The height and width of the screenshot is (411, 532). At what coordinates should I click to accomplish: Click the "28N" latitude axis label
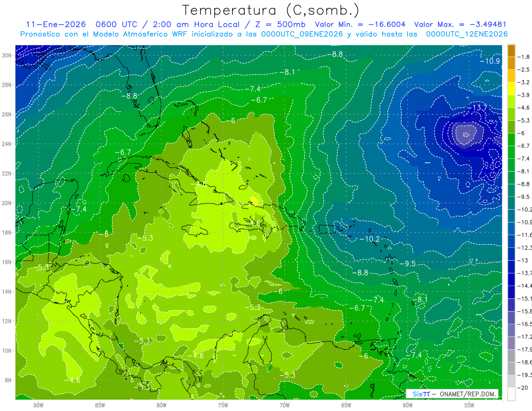7,85
